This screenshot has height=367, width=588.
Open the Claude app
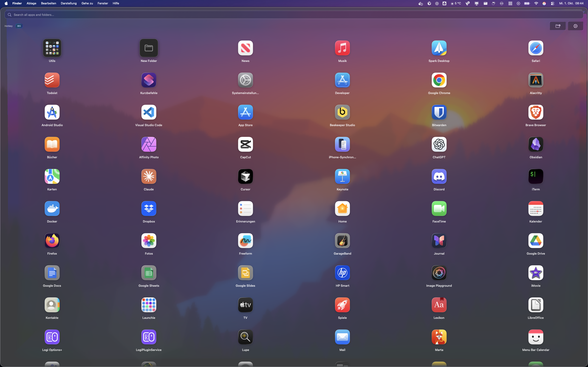tap(149, 176)
